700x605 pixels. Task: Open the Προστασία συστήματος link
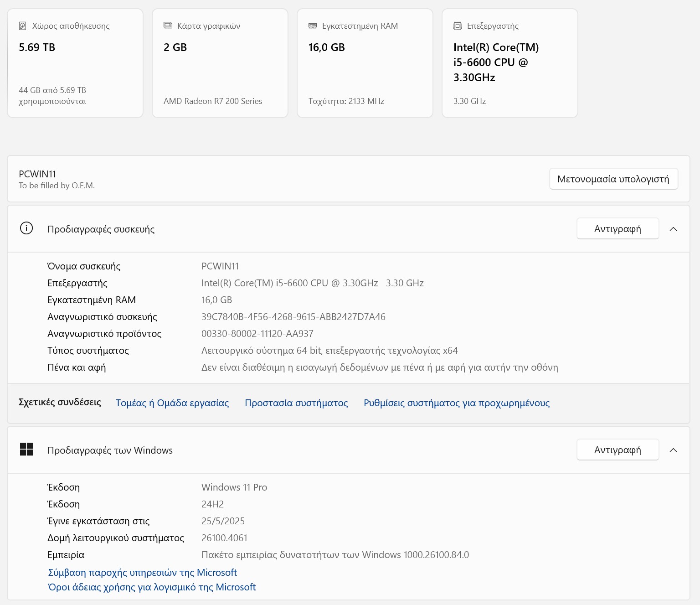click(296, 403)
